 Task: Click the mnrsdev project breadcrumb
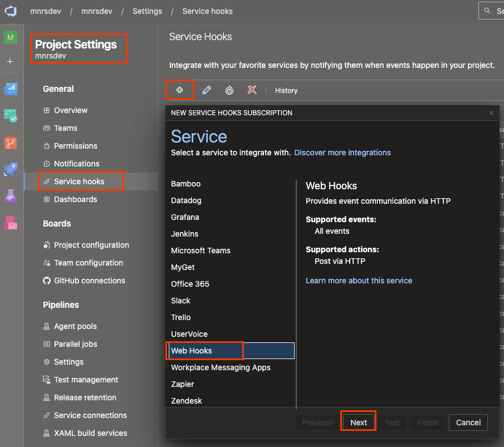pos(96,11)
